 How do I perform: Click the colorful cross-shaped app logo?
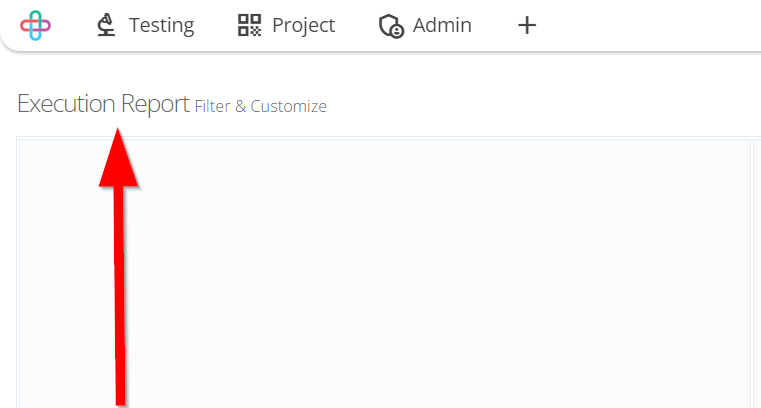click(35, 25)
